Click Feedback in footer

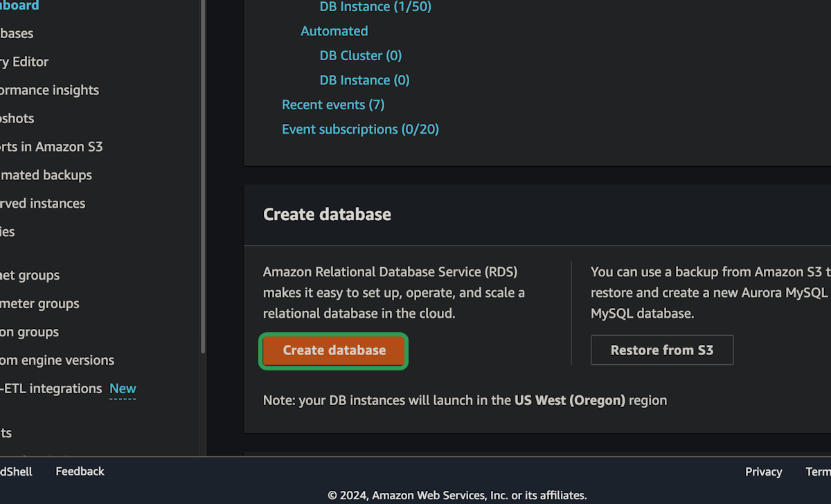click(x=80, y=471)
